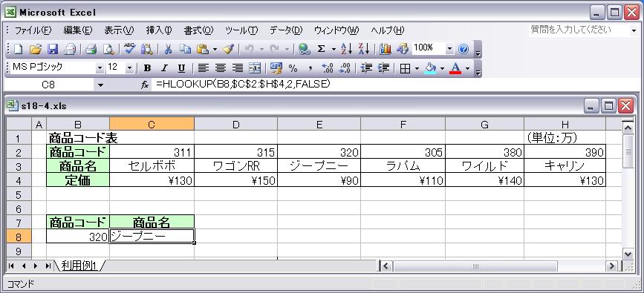Click the Format Painter brush icon
The image size is (644, 293).
[228, 49]
